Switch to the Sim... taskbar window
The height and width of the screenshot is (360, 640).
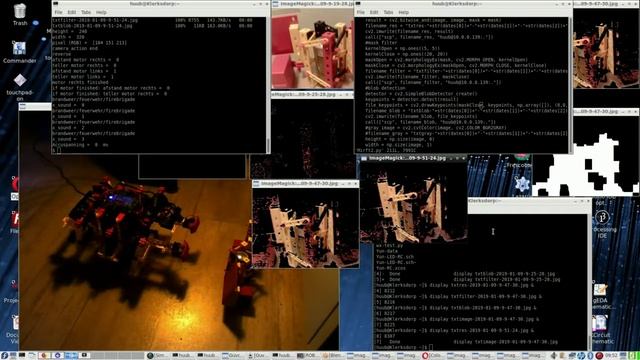[158, 356]
